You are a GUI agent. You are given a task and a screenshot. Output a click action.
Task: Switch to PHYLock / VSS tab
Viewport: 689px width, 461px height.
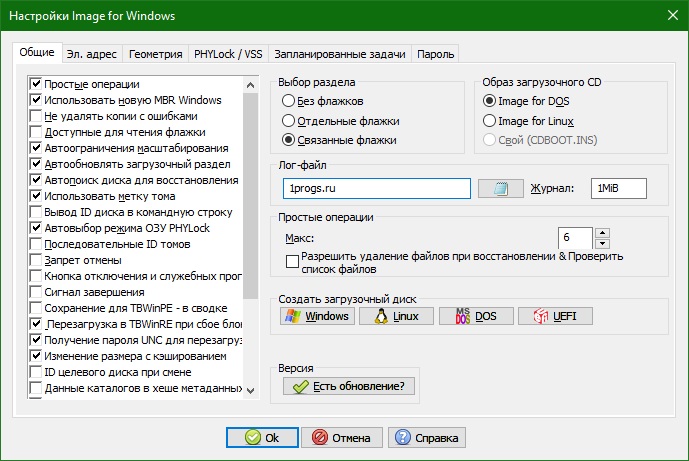tap(228, 54)
